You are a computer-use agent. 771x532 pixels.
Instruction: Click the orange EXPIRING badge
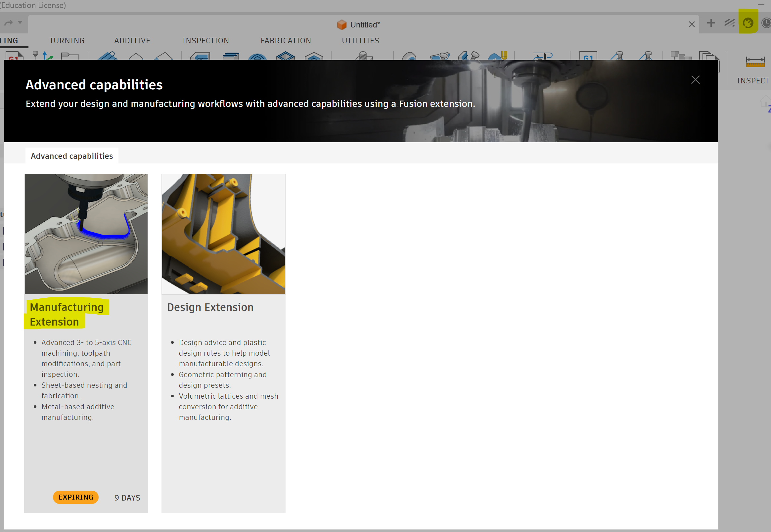(x=76, y=497)
